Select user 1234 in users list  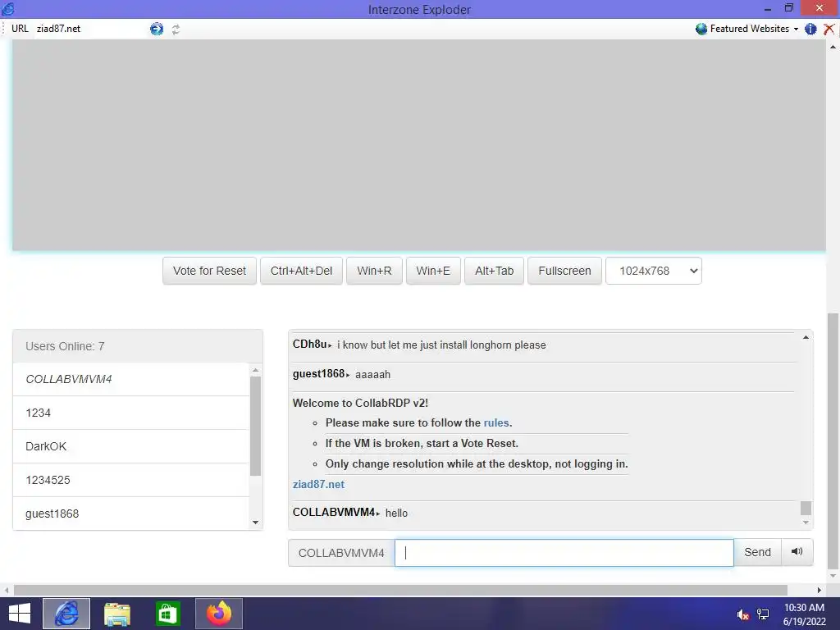(131, 413)
